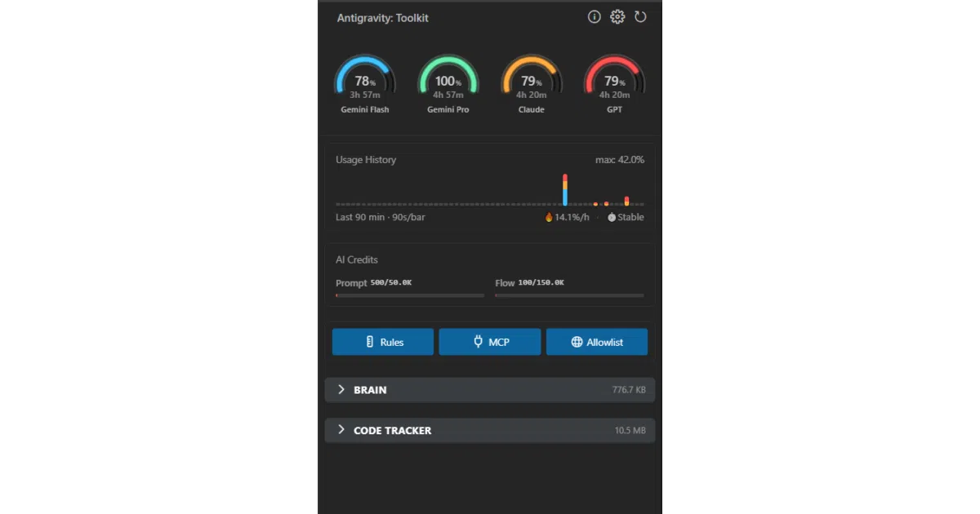Click the flame burn rate indicator
This screenshot has width=980, height=514.
click(x=567, y=218)
